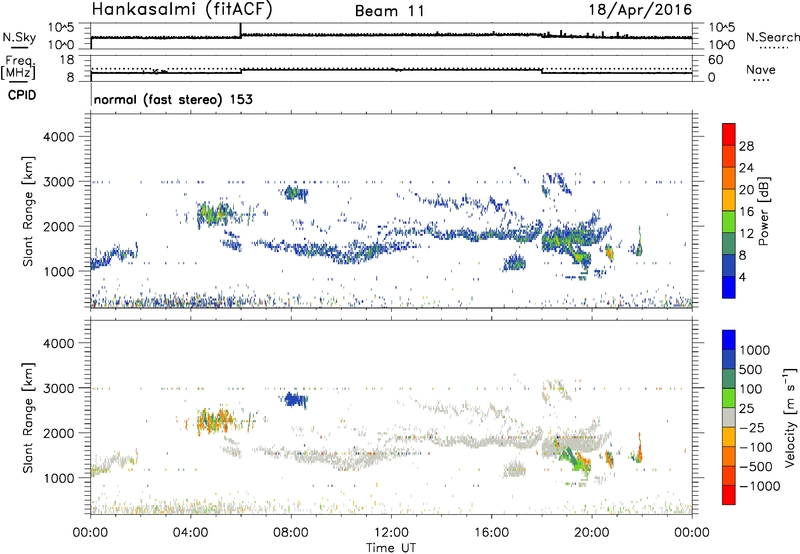Viewport: 800px width, 554px height.
Task: Click the power echo patch near 08:00 at 2700 km
Action: click(294, 193)
